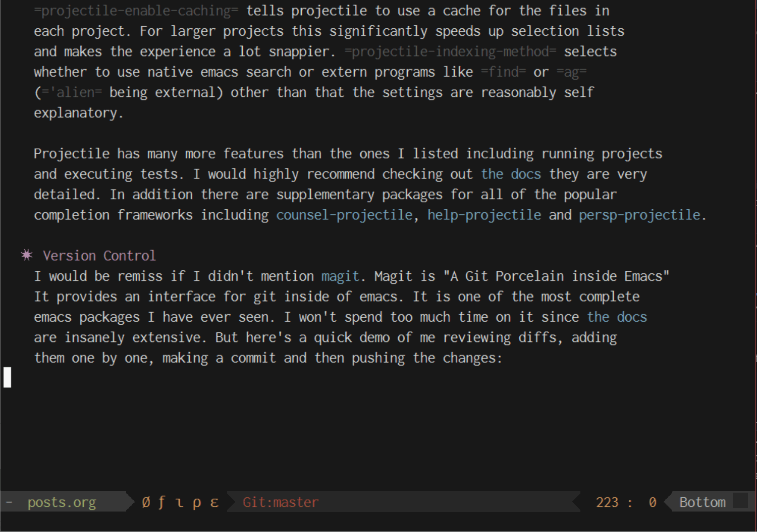
Task: Select the ɩ minor mode glyph
Action: [x=179, y=502]
